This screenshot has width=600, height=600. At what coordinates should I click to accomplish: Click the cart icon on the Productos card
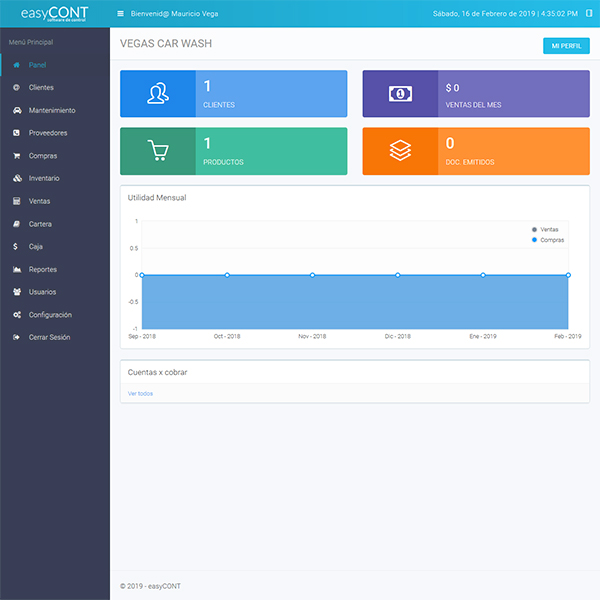point(158,151)
